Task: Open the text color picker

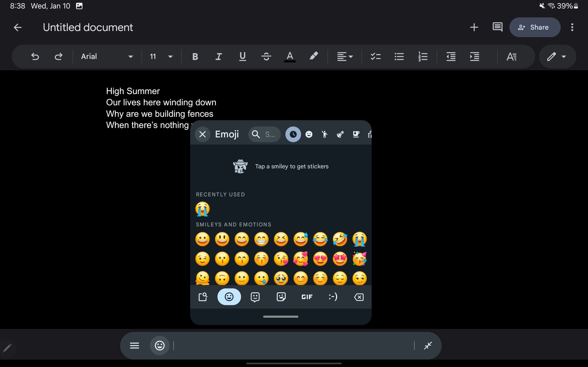Action: [x=290, y=56]
